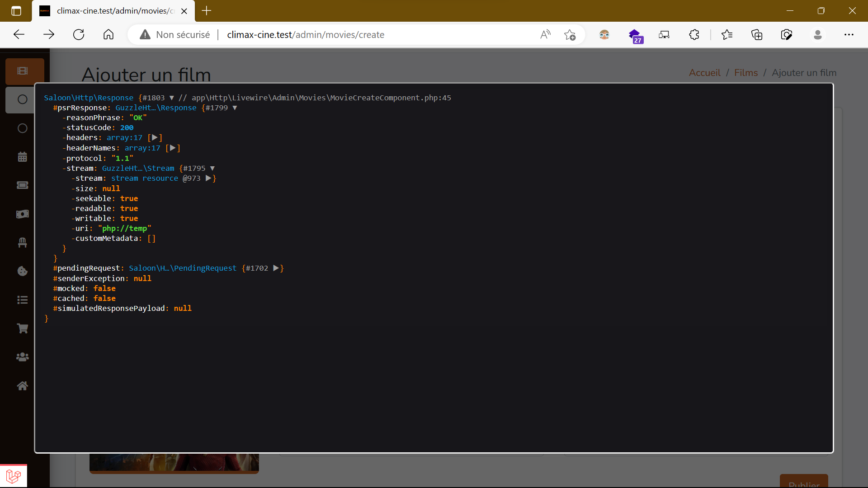
Task: Open the snacks cookie sidebar icon
Action: coord(22,271)
